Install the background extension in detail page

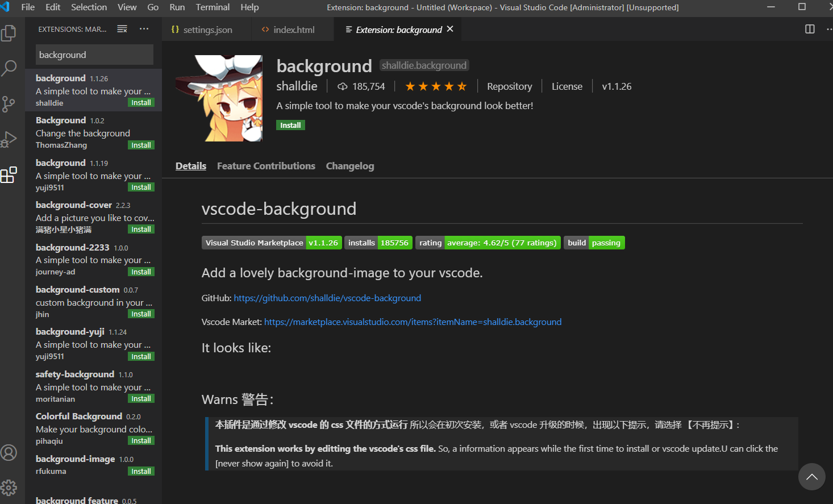(x=290, y=125)
